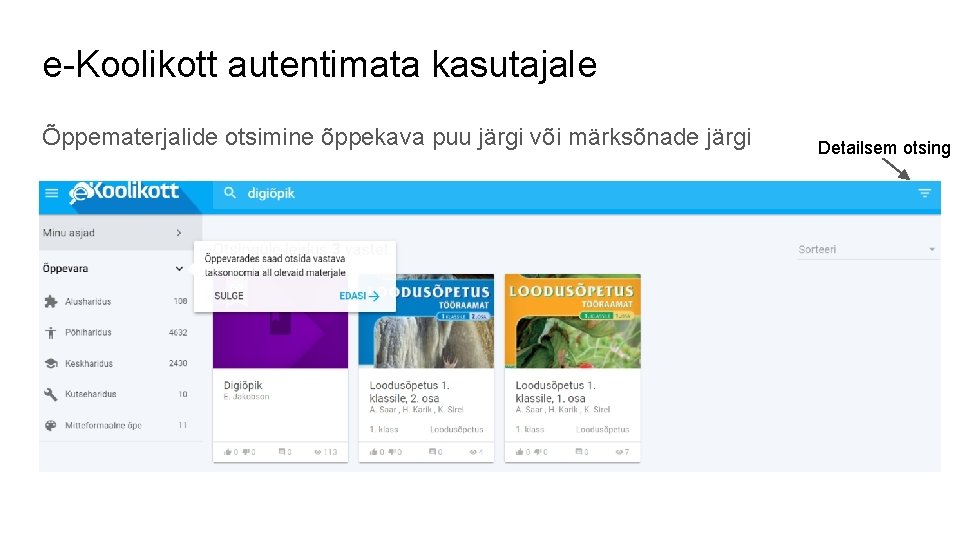Click EDASI to continue the tour

click(x=359, y=296)
